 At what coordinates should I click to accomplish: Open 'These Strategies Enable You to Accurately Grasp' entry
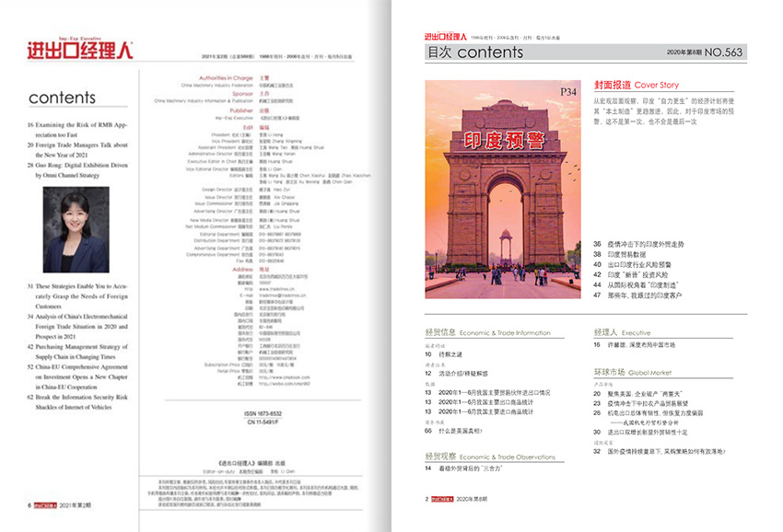[x=77, y=296]
